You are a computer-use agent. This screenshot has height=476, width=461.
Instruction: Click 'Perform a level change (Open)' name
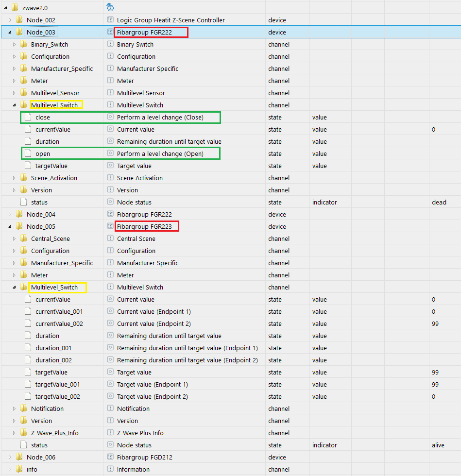160,153
